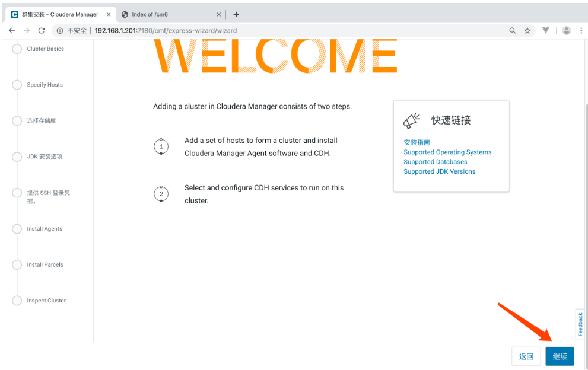Open the 安装指南 link

[x=417, y=142]
